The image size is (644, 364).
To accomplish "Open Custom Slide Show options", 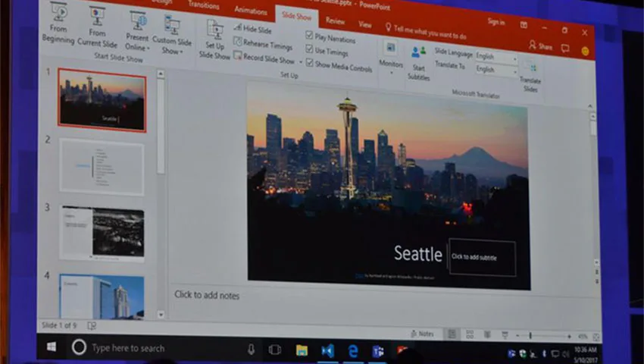I will [172, 36].
